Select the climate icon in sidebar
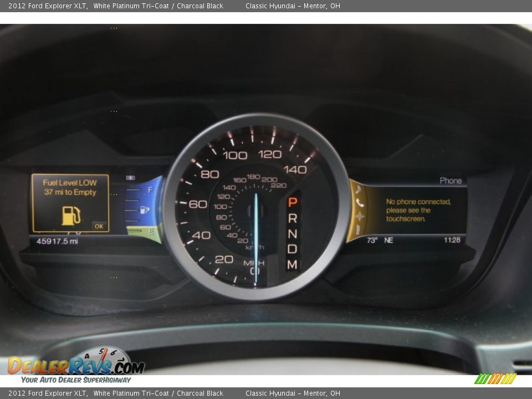The image size is (532, 399). click(x=359, y=229)
